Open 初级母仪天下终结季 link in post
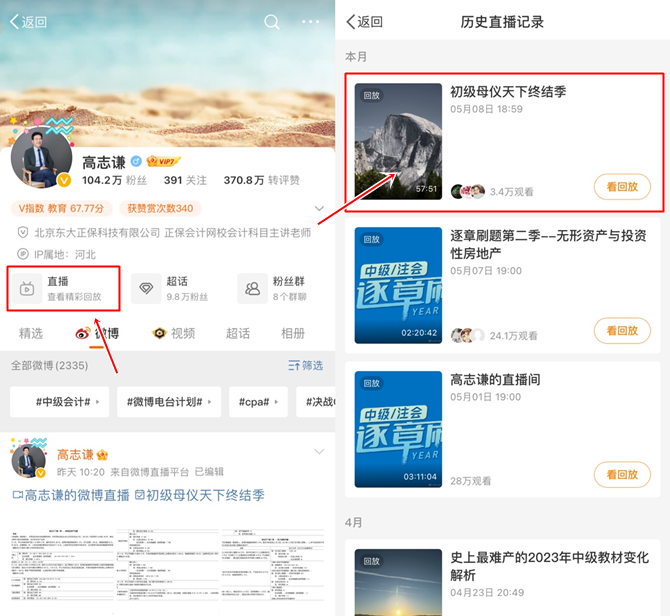Screen dimensions: 670x616 [200, 495]
